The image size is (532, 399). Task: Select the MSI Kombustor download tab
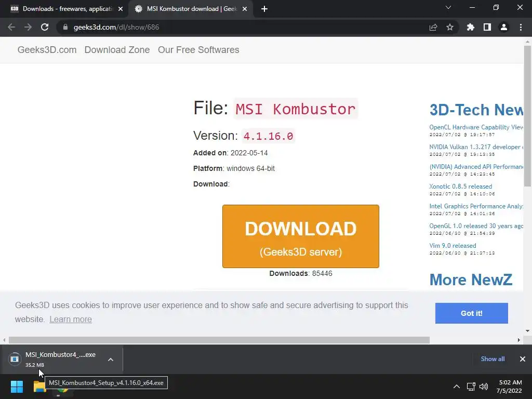pos(191,9)
